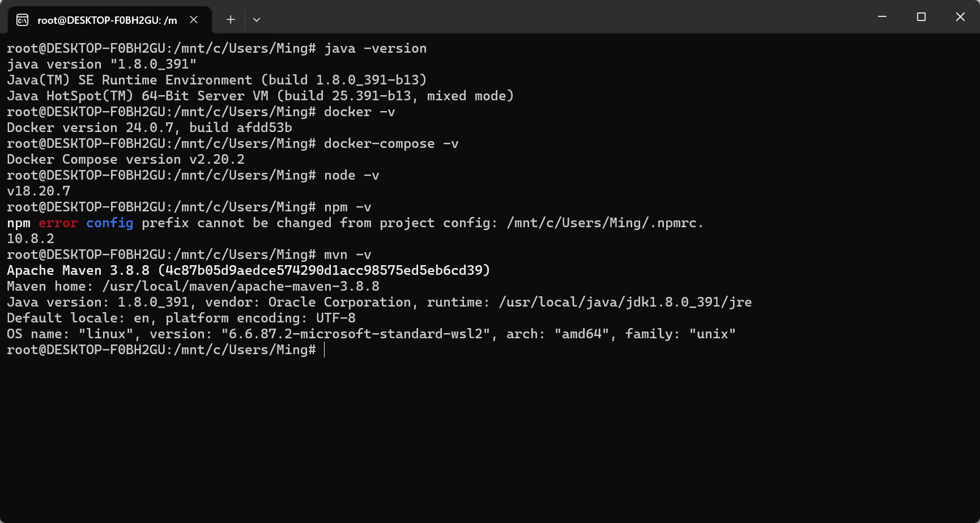Click the 'java -version' command text
This screenshot has height=523, width=980.
(376, 49)
